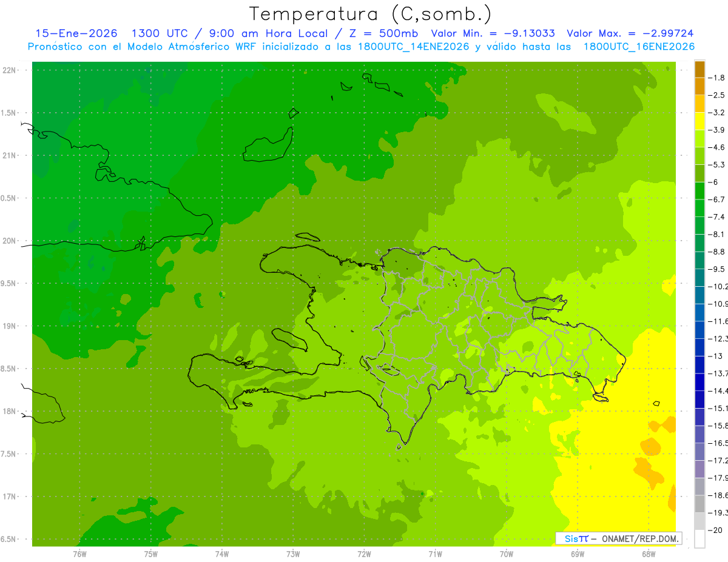Image resolution: width=728 pixels, height=562 pixels.
Task: Click the 'Z = 500mb' level text
Action: click(x=383, y=33)
